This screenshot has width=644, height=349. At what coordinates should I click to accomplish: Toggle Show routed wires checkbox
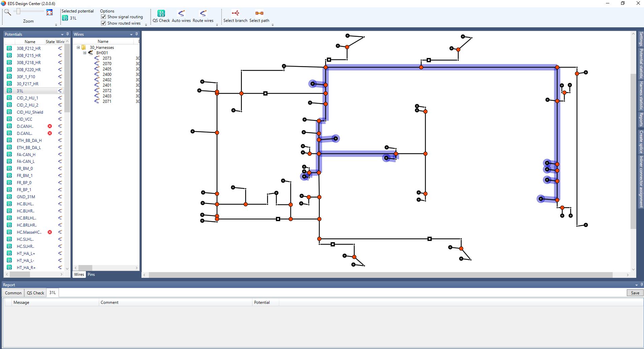click(103, 23)
